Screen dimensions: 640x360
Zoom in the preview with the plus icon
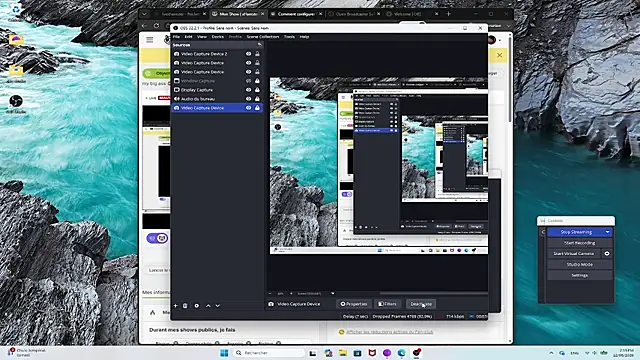point(291,293)
